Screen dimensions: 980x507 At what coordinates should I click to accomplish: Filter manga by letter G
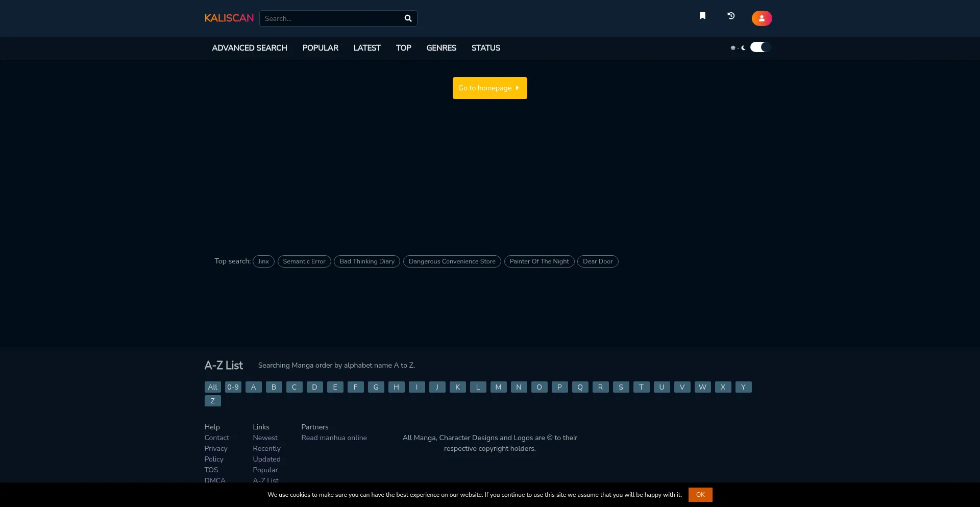376,387
